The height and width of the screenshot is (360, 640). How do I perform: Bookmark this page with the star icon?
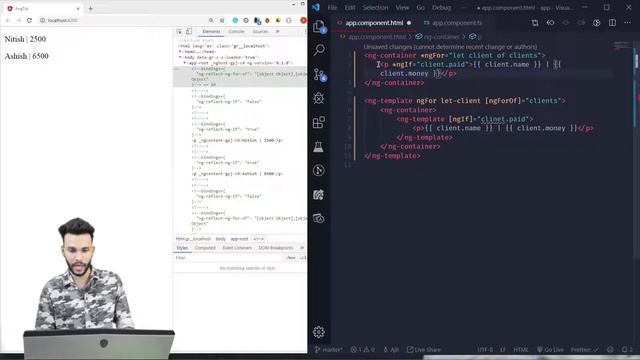[222, 20]
